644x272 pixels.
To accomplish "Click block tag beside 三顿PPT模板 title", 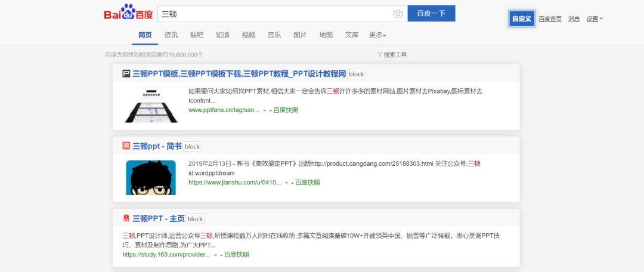I will point(357,75).
